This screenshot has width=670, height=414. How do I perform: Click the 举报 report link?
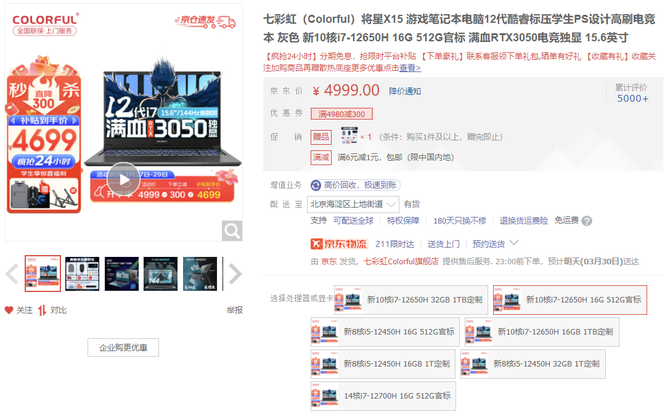coord(235,310)
